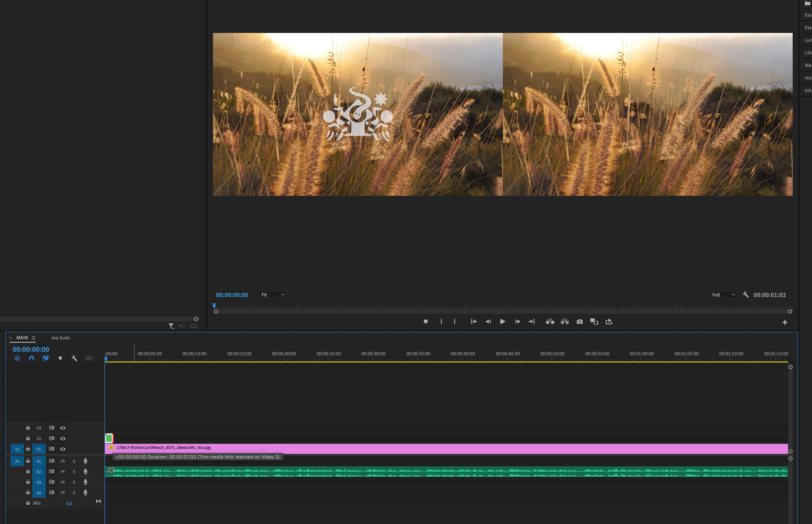Click the Add Marker icon in Program monitor
This screenshot has height=524, width=812.
426,321
